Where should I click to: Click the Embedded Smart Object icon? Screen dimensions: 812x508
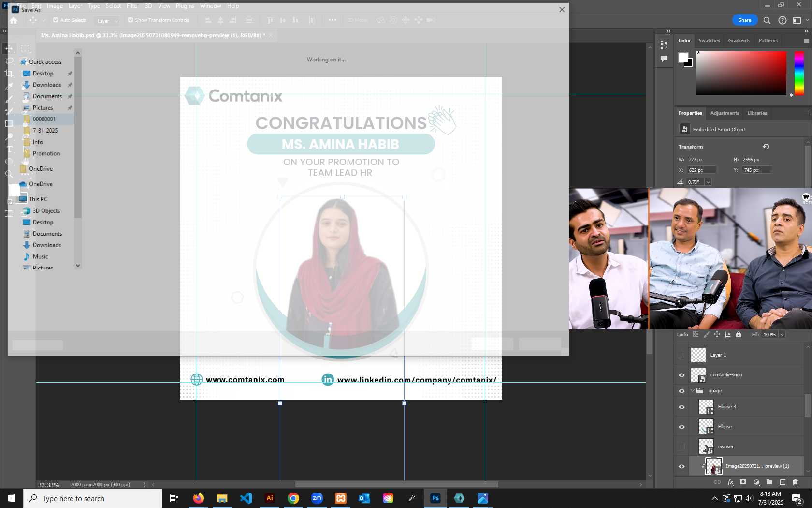tap(684, 129)
